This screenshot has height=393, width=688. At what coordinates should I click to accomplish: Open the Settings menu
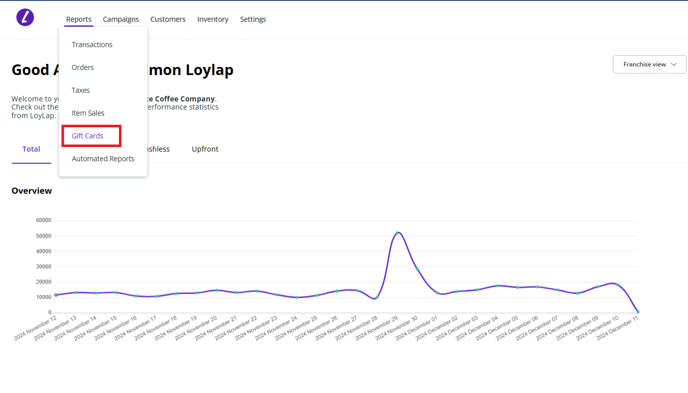(253, 19)
